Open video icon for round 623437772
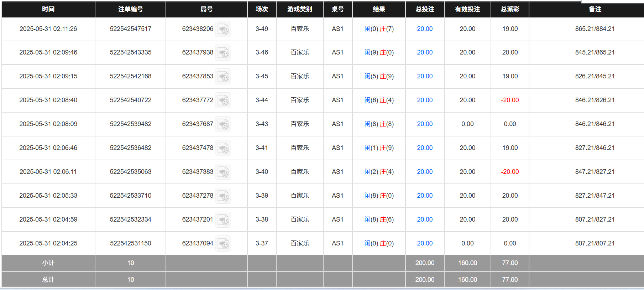 pos(223,100)
